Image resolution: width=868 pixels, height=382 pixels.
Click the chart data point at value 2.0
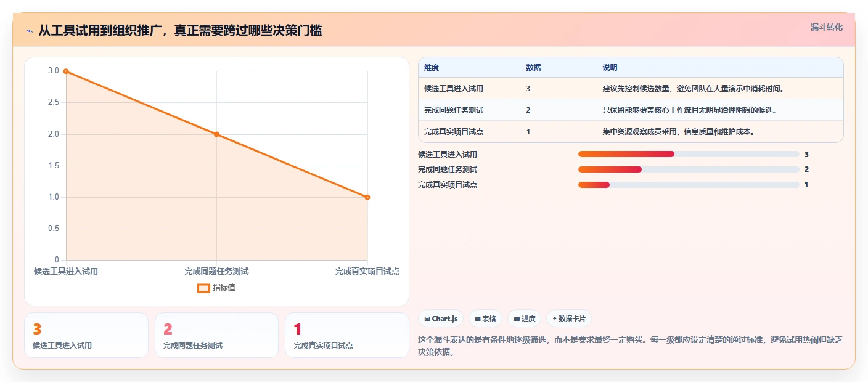click(x=216, y=134)
